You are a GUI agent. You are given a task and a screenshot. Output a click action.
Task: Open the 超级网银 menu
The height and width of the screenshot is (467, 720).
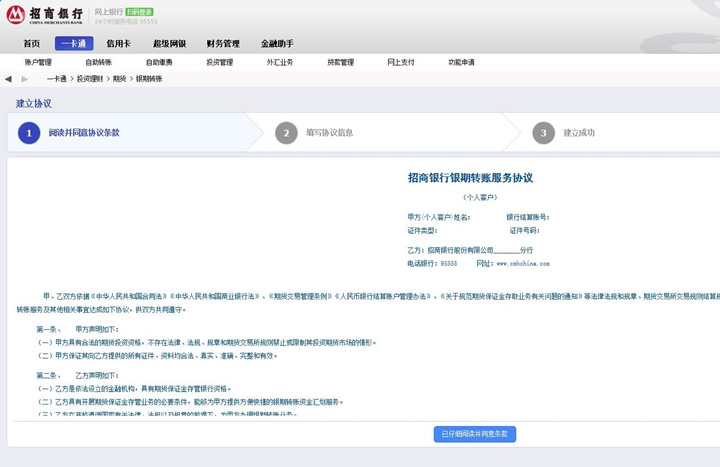pos(169,44)
